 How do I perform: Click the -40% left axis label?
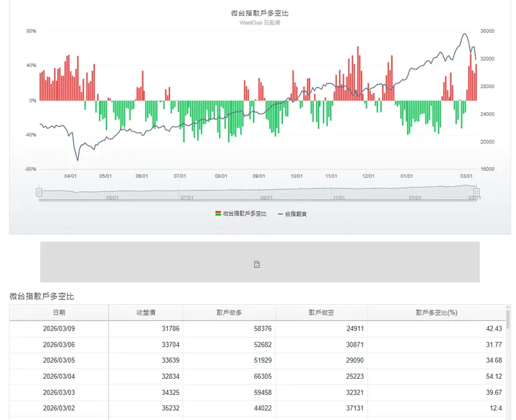tap(31, 135)
